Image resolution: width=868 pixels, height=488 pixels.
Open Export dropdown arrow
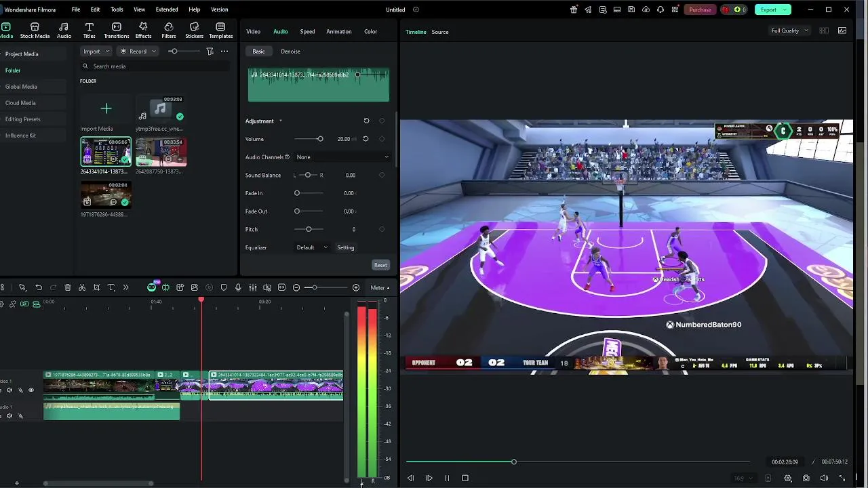tap(785, 9)
